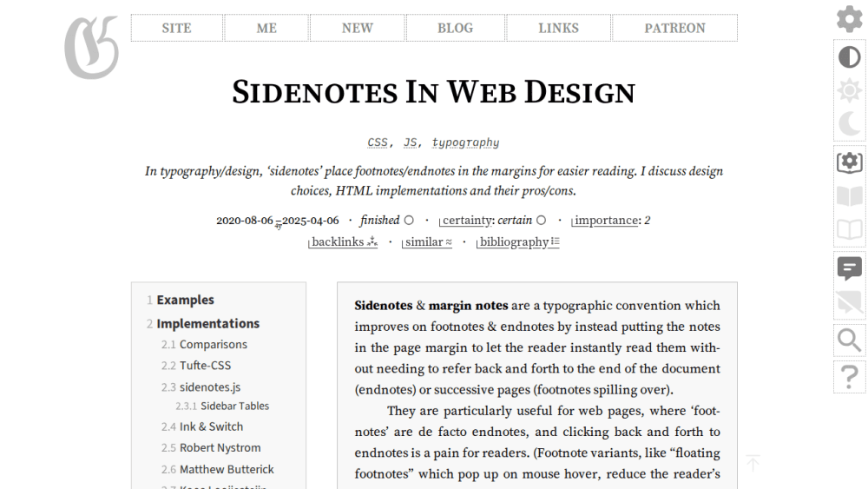Open the BLOG navigation tab
Viewport: 868px width, 489px height.
[x=455, y=29]
